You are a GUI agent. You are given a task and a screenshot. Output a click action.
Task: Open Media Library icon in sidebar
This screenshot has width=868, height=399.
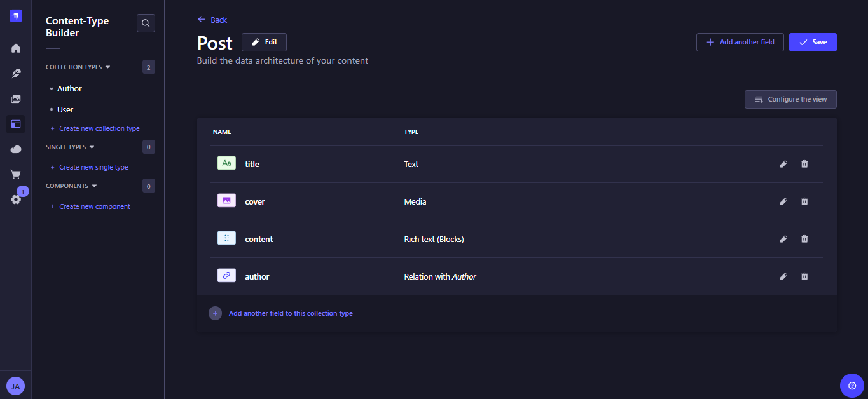coord(16,99)
